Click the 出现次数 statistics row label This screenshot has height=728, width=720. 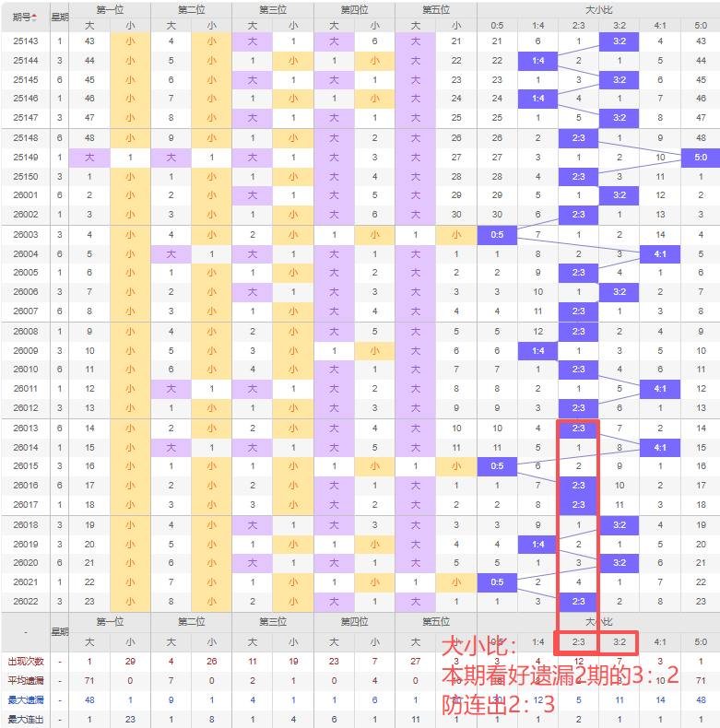(26, 661)
